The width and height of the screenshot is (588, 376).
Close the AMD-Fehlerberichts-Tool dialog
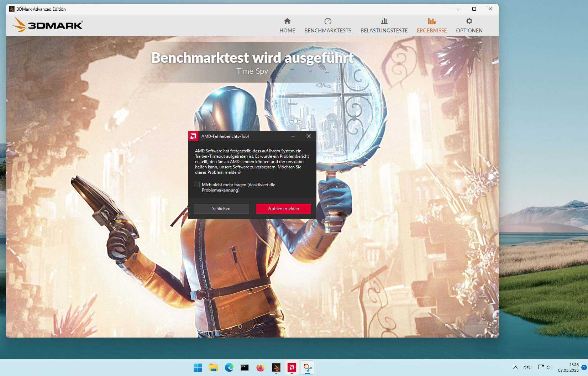(309, 136)
